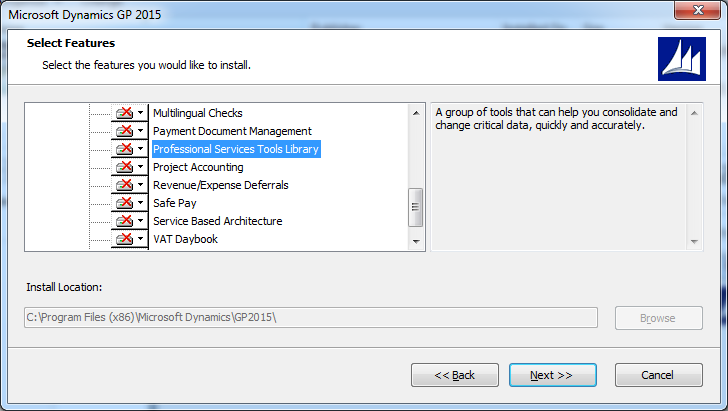
Task: Click the install-state icon for Professional Services Tools Library
Action: click(124, 149)
